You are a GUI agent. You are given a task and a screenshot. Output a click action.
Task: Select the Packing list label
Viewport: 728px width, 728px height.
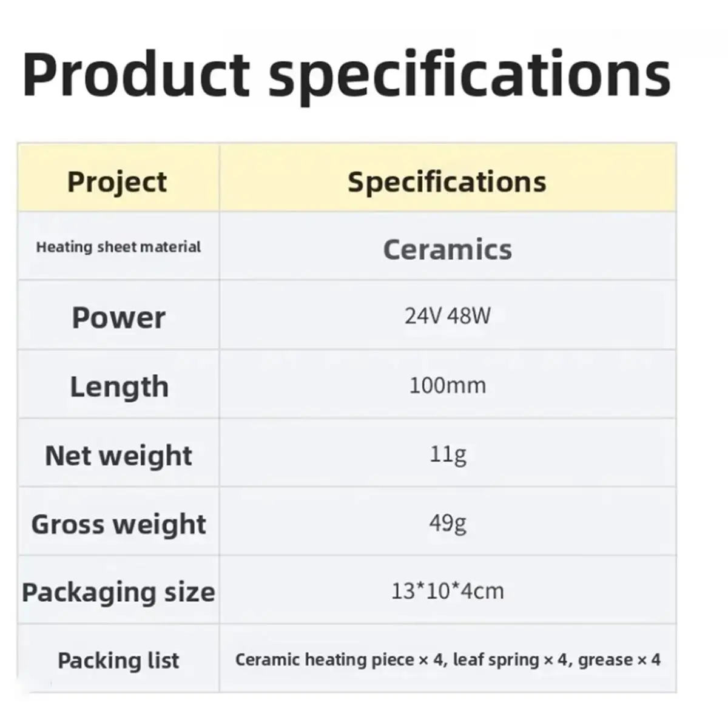click(x=118, y=660)
